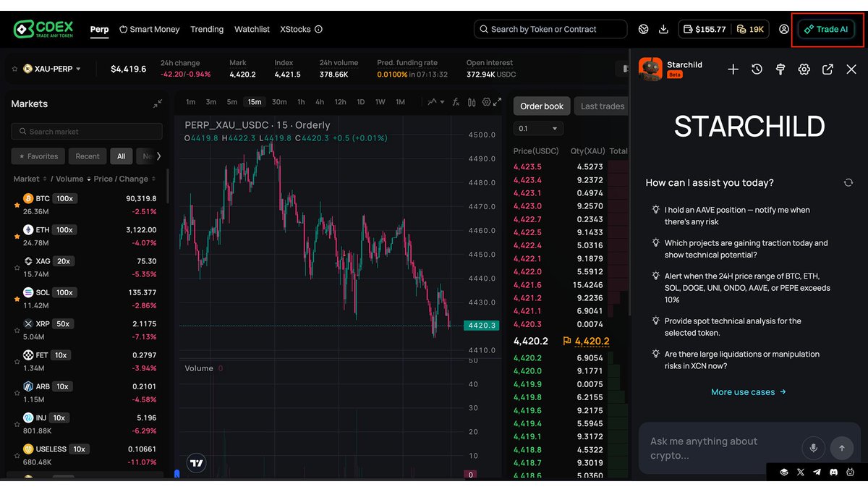Screen dimensions: 868x492
Task: Open the More use cases link
Action: pos(749,392)
